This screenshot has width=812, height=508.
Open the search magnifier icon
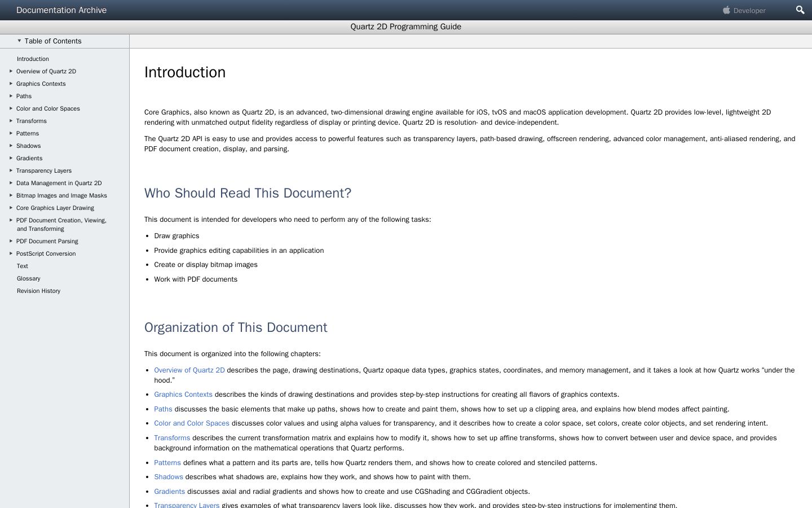tap(800, 10)
